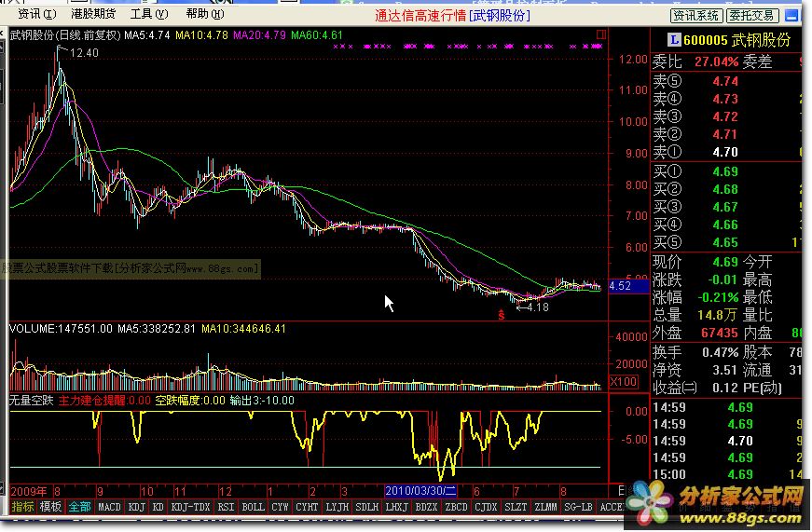The image size is (812, 532).
Task: Click the MA10:4.78 label
Action: click(201, 35)
